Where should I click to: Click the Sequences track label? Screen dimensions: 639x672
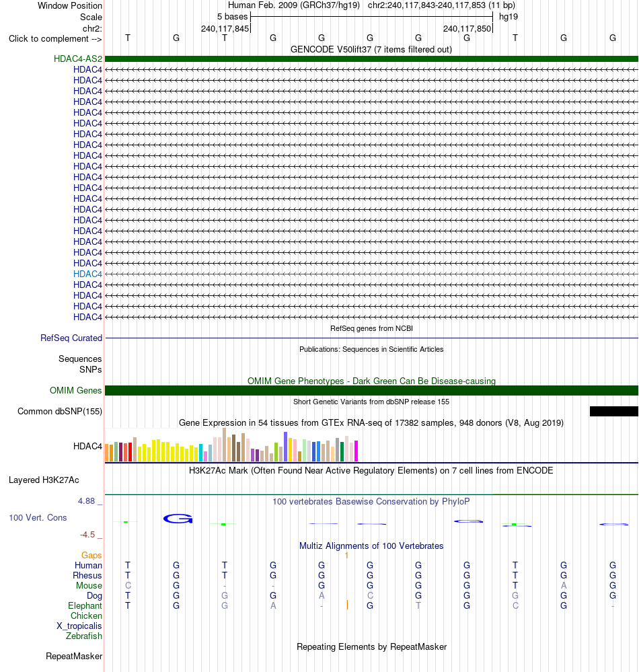[80, 359]
